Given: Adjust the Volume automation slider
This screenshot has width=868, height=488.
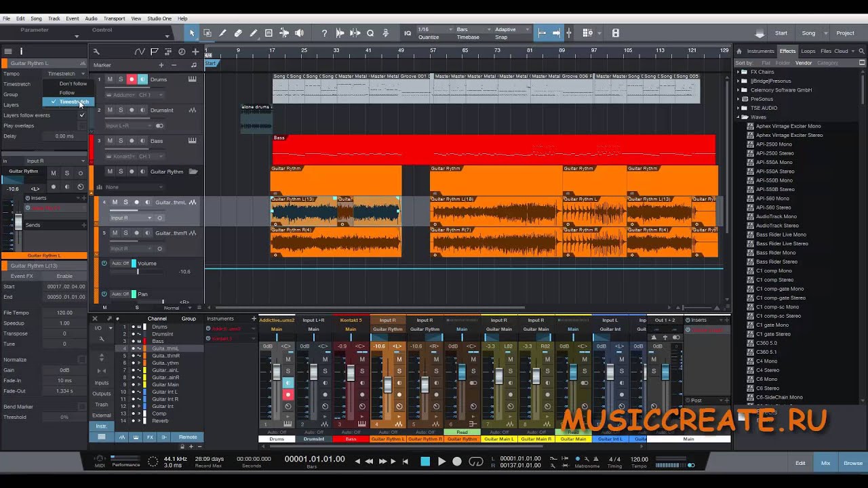Looking at the screenshot, I should (138, 272).
